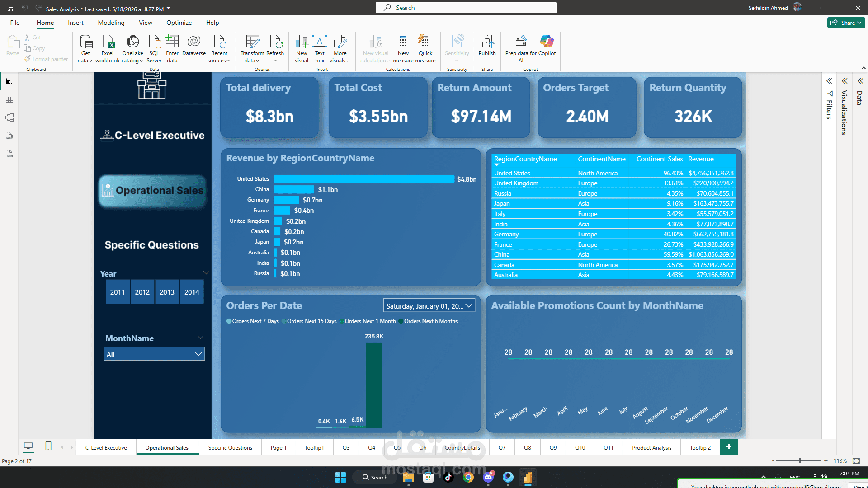868x488 pixels.
Task: Open the Optimize ribbon tab
Action: 179,23
